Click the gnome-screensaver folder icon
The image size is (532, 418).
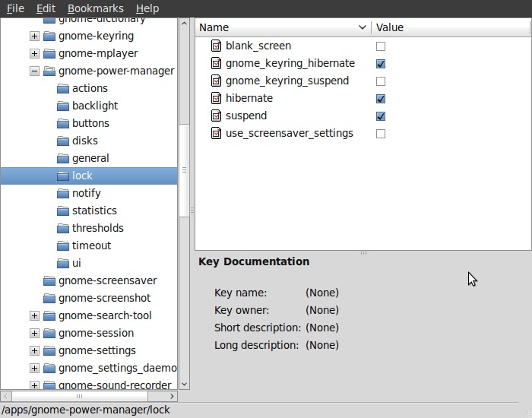click(49, 281)
